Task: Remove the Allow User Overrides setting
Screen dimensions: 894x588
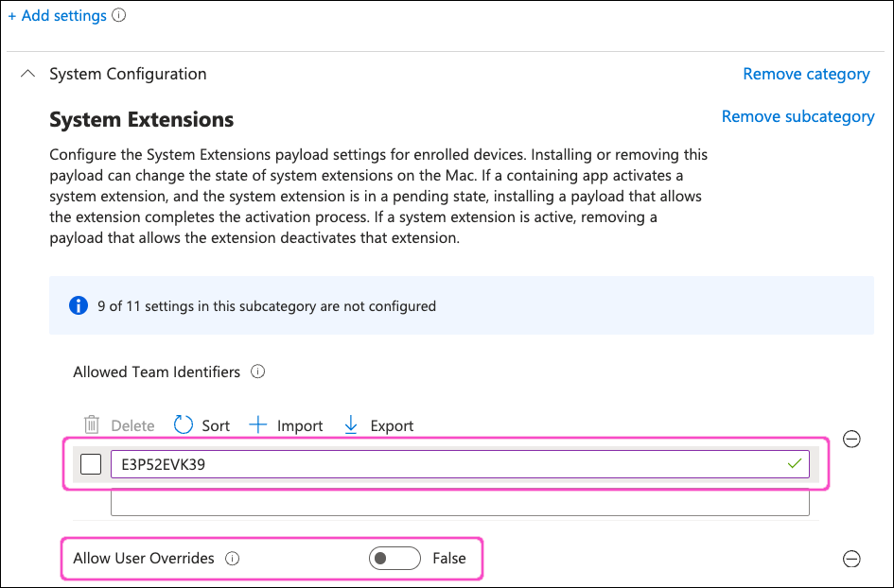Action: tap(851, 559)
